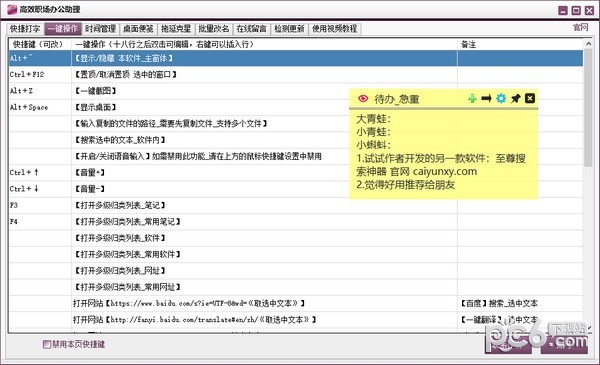The height and width of the screenshot is (365, 600).
Task: Open the 在线留言 tab
Action: tap(251, 29)
